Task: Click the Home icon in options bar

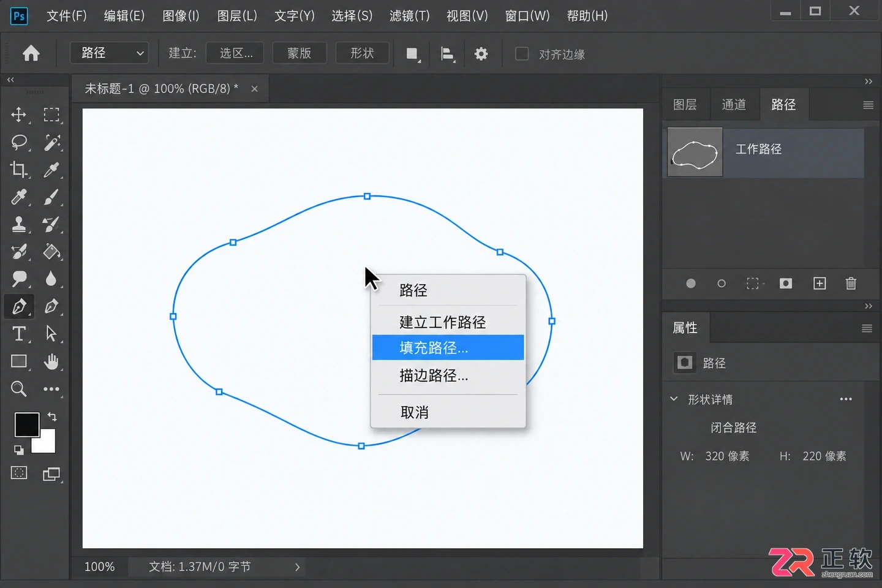Action: [x=31, y=54]
